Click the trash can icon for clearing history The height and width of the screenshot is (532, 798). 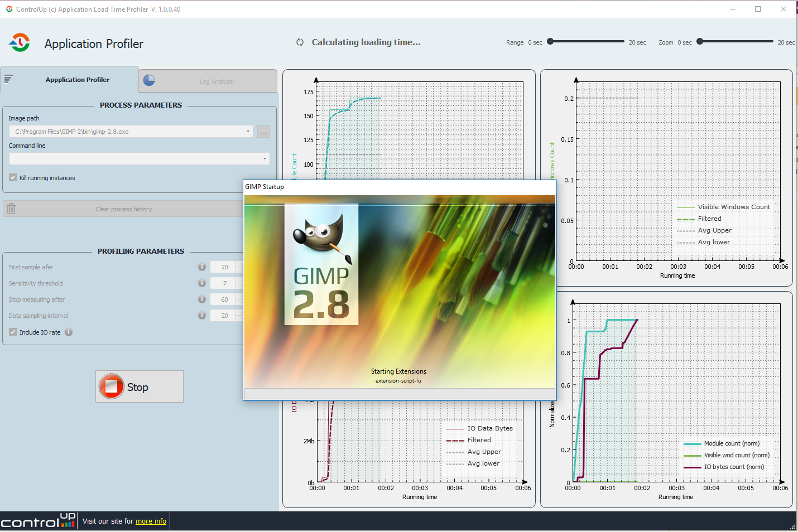click(x=11, y=209)
